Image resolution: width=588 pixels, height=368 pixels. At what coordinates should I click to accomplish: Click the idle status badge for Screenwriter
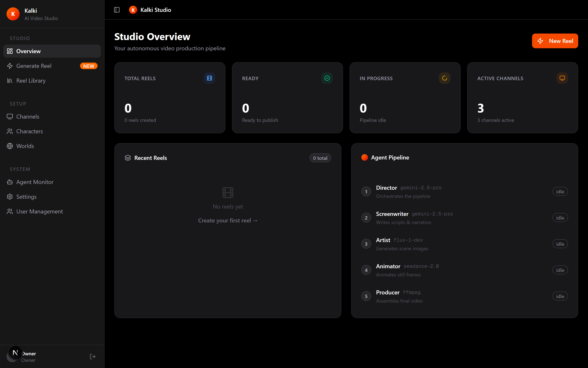tap(560, 218)
